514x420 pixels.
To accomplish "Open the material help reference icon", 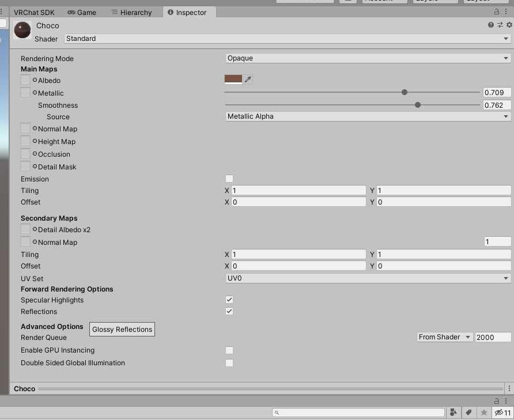I will point(491,25).
